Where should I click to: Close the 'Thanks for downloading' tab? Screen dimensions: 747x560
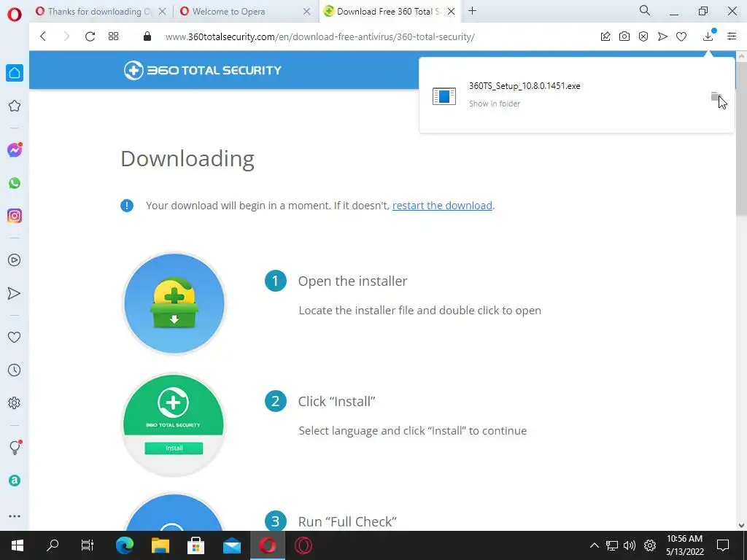tap(162, 12)
